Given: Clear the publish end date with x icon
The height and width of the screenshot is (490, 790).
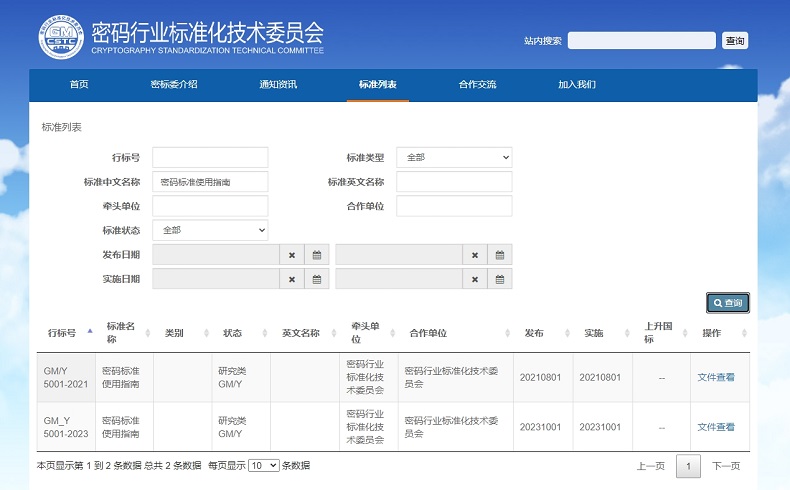Looking at the screenshot, I should pyautogui.click(x=475, y=255).
